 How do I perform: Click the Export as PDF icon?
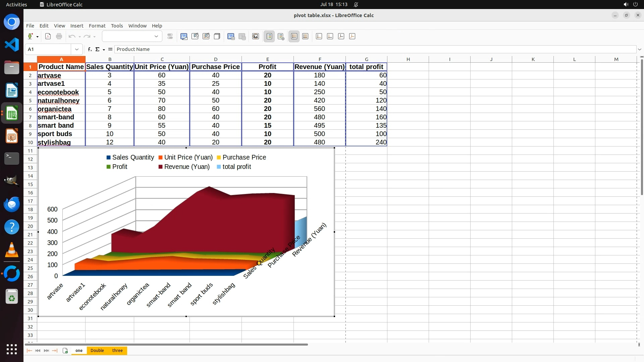pos(48,36)
